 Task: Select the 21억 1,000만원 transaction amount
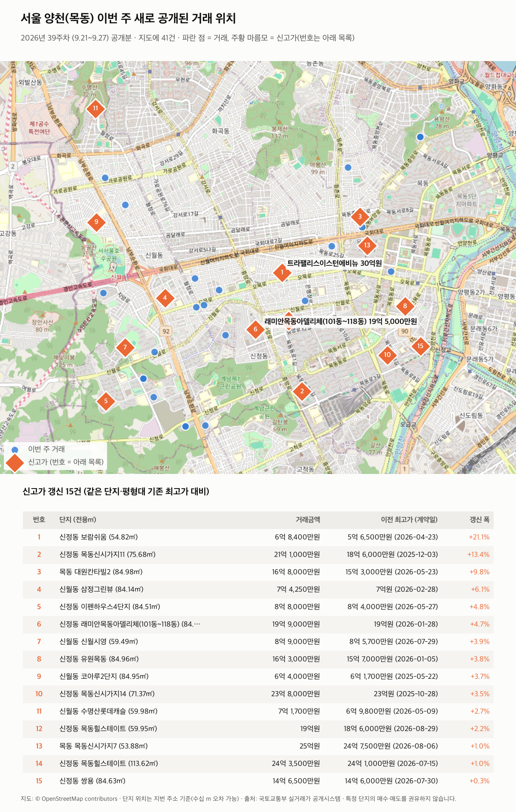[297, 555]
